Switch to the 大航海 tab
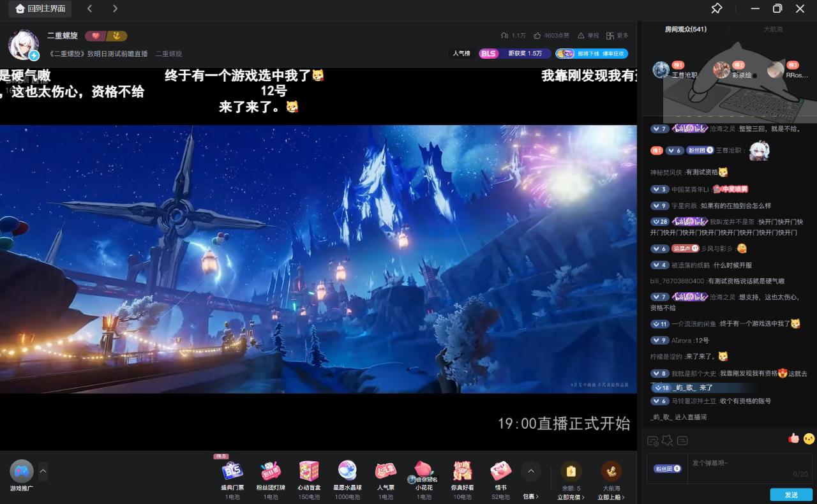817x504 pixels. point(773,29)
